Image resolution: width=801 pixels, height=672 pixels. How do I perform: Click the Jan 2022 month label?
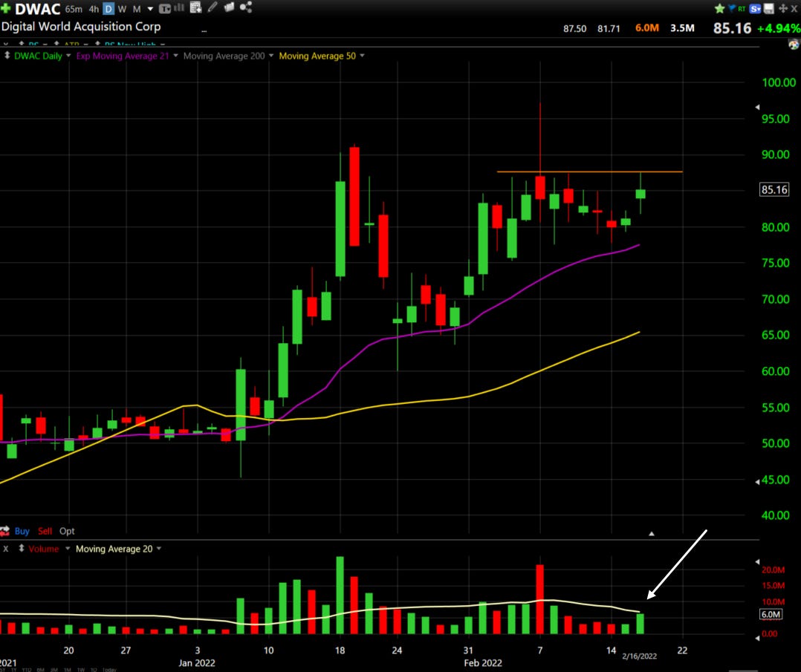coord(197,663)
